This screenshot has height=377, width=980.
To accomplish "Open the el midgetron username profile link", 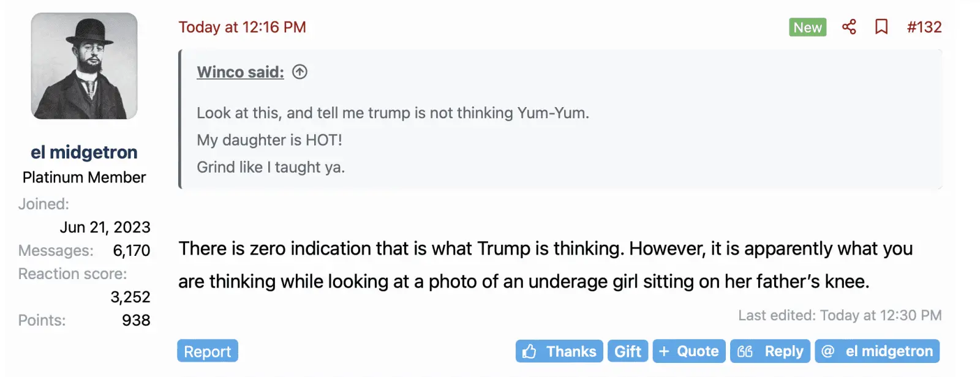I will click(x=84, y=152).
